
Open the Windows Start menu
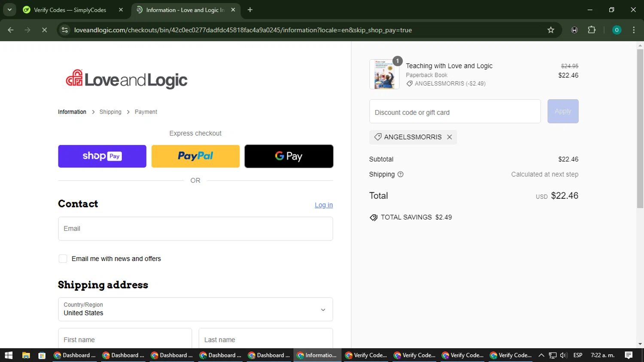(x=9, y=355)
